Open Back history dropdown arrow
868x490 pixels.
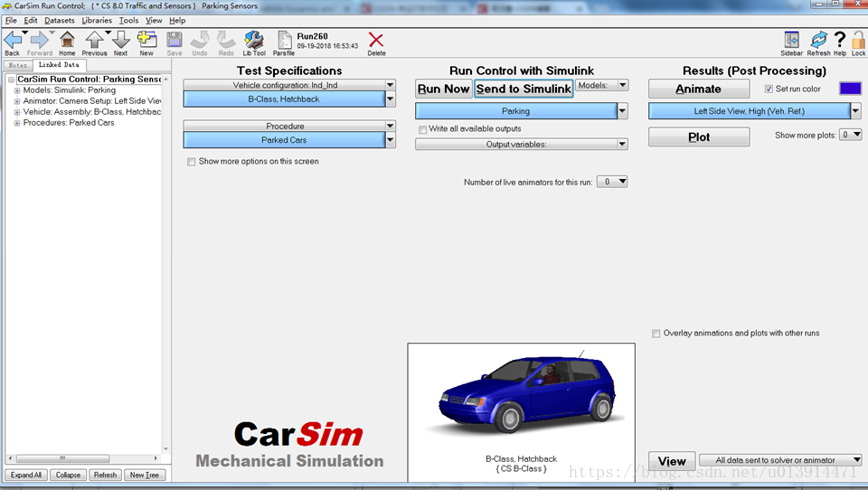[25, 33]
